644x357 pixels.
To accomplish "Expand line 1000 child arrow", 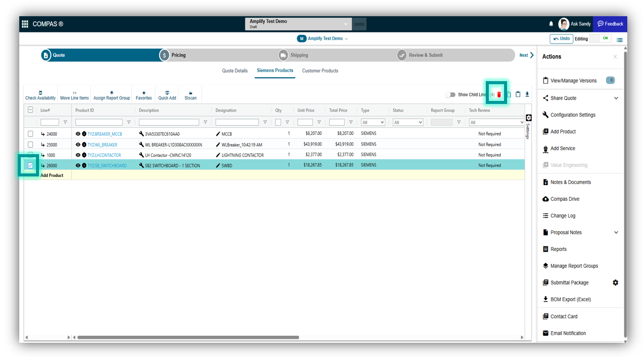I will pos(43,155).
